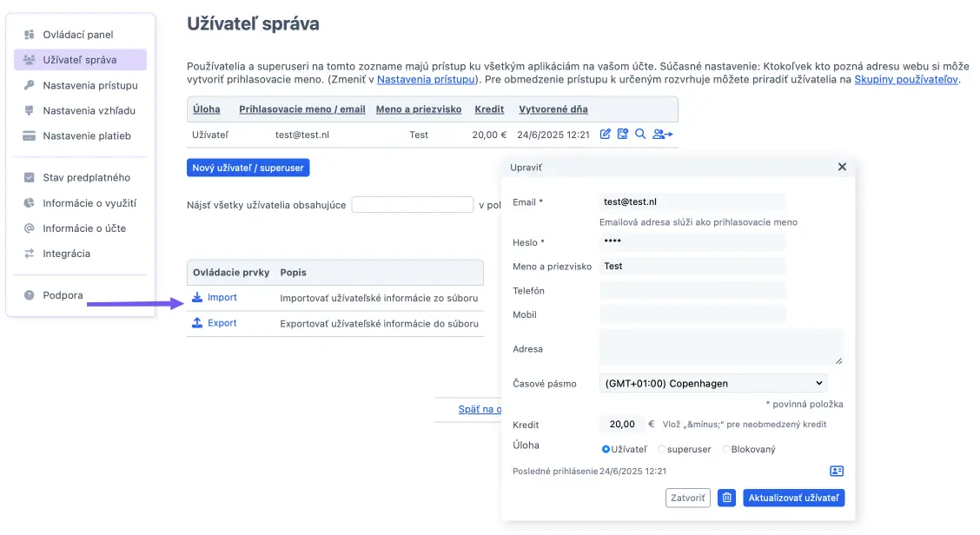This screenshot has height=535, width=980.
Task: Sort table by Kredit column header
Action: click(x=490, y=109)
